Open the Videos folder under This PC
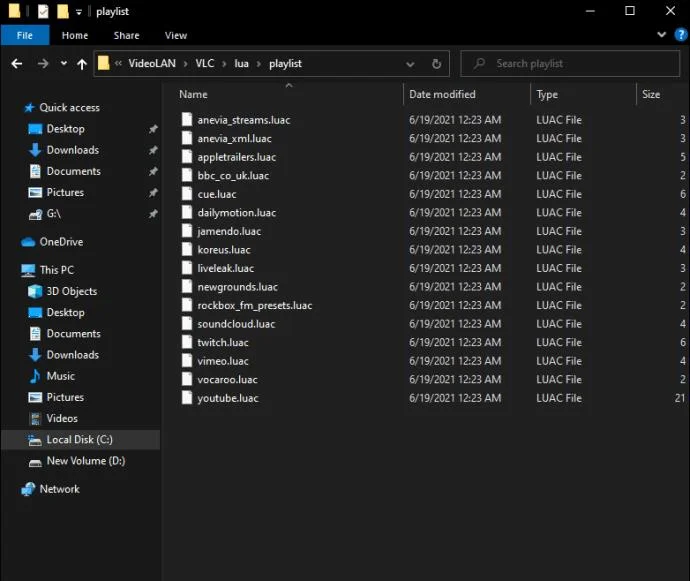This screenshot has width=690, height=581. pos(62,419)
